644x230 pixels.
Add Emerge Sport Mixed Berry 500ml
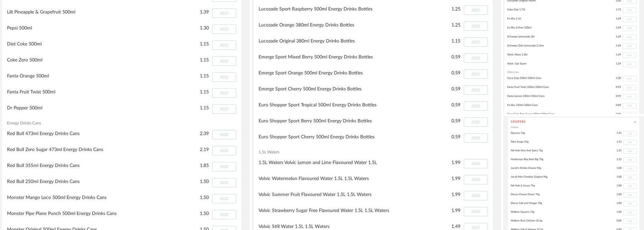[476, 58]
